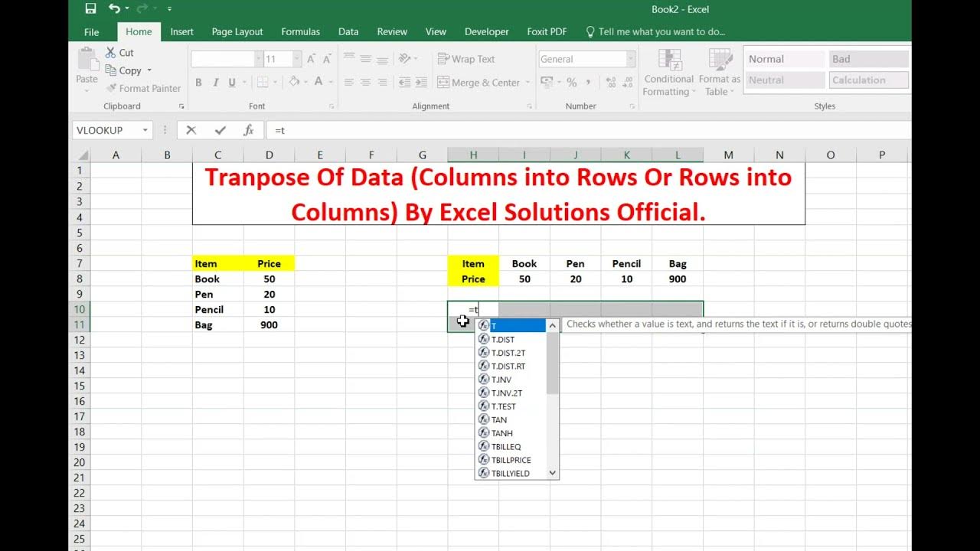Align text left in cell
Image resolution: width=980 pixels, height=551 pixels.
click(349, 83)
